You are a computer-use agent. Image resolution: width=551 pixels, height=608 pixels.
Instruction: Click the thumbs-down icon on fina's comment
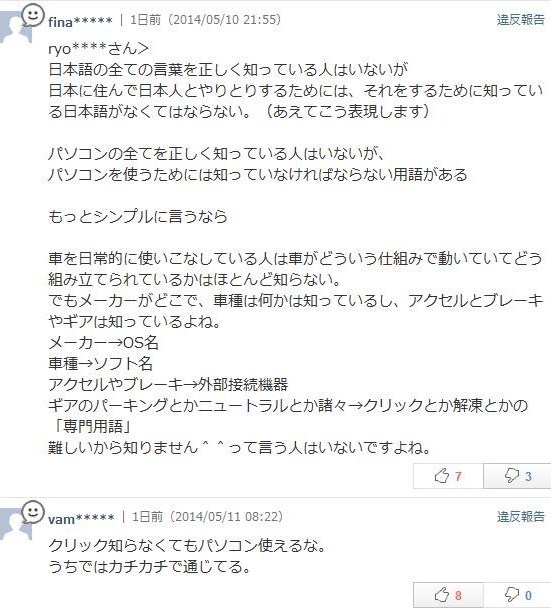pyautogui.click(x=512, y=476)
